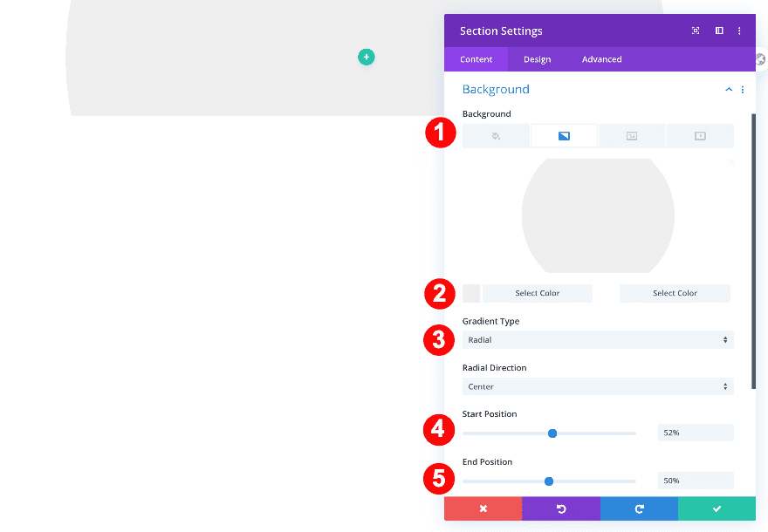Image resolution: width=768 pixels, height=532 pixels.
Task: Click the End Position percentage input field
Action: pos(695,481)
